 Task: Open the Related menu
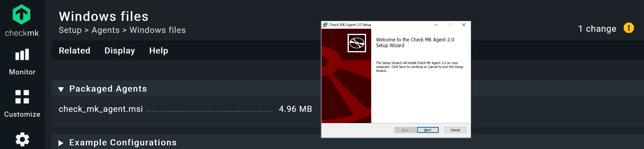74,50
